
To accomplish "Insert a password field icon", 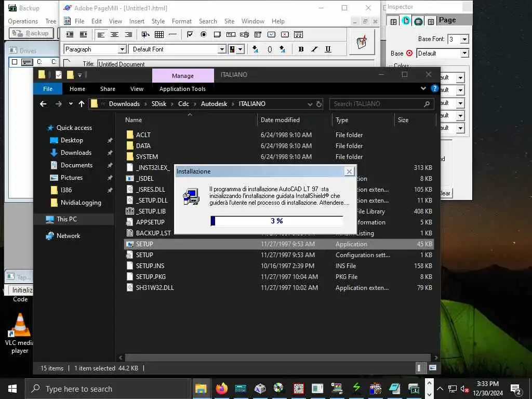I will 244,34.
